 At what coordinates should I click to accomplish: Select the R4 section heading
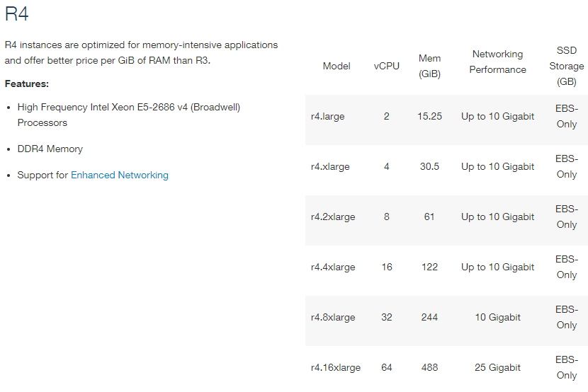[16, 14]
